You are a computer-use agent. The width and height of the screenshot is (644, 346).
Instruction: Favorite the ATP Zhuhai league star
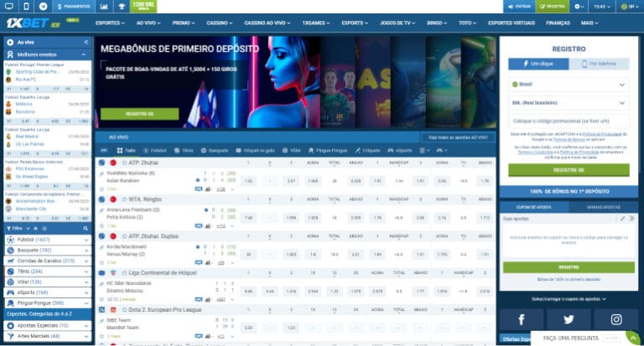tap(124, 163)
